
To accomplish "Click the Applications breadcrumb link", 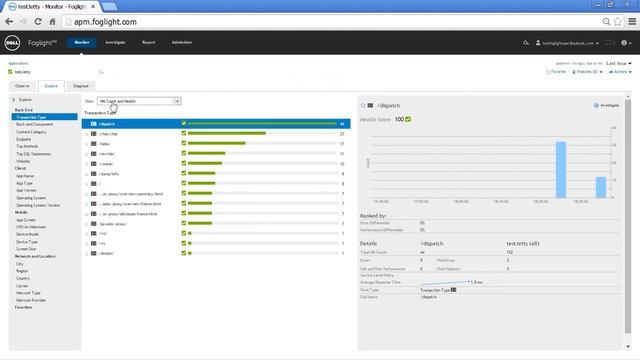I will 18,63.
